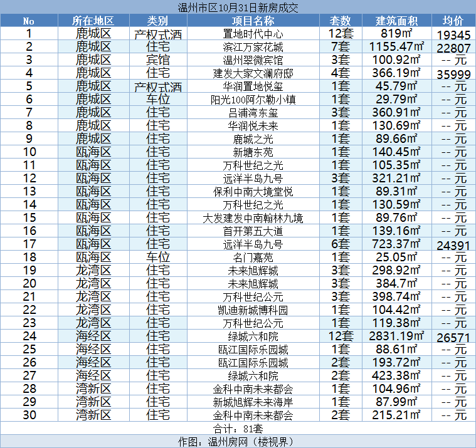Select the 均价 column header
Image resolution: width=476 pixels, height=448 pixels.
pos(453,21)
